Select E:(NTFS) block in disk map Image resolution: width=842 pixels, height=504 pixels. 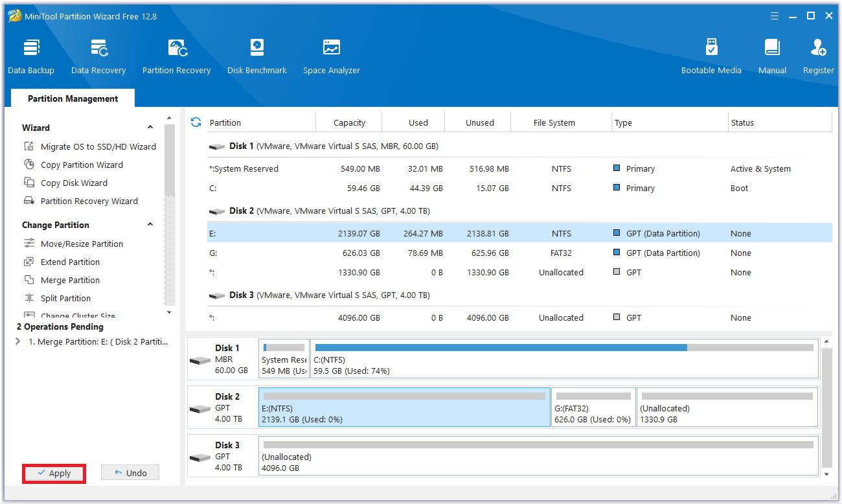click(404, 407)
